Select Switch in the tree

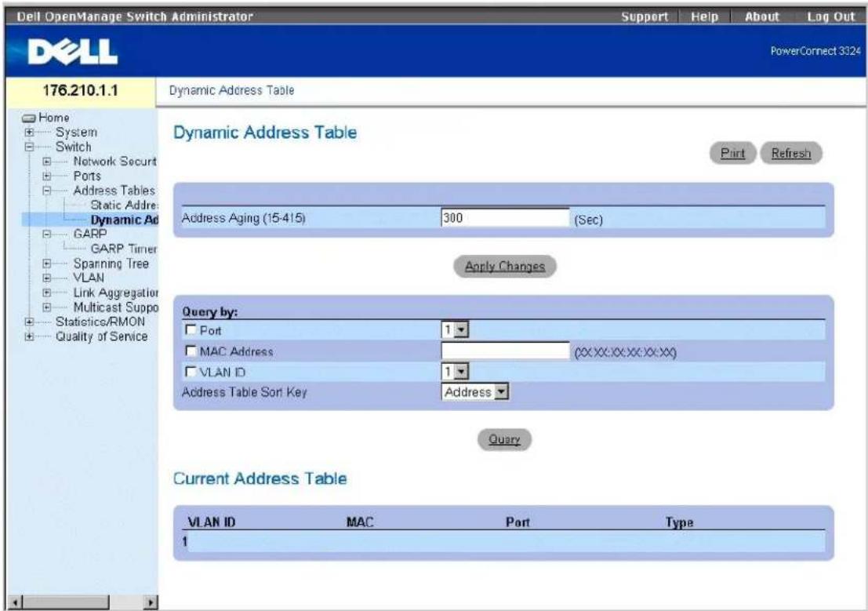coord(73,147)
